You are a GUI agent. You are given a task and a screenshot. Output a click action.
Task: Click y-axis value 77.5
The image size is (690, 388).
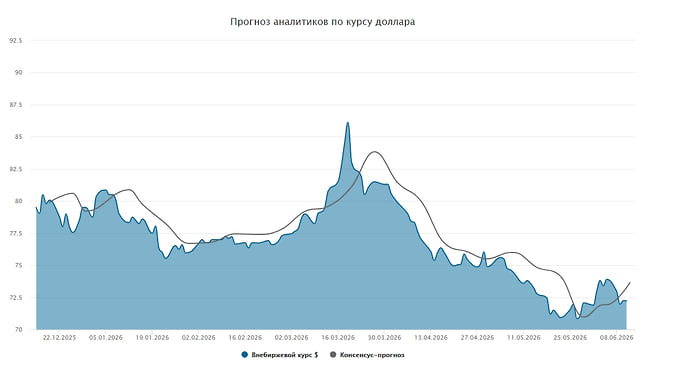point(15,233)
